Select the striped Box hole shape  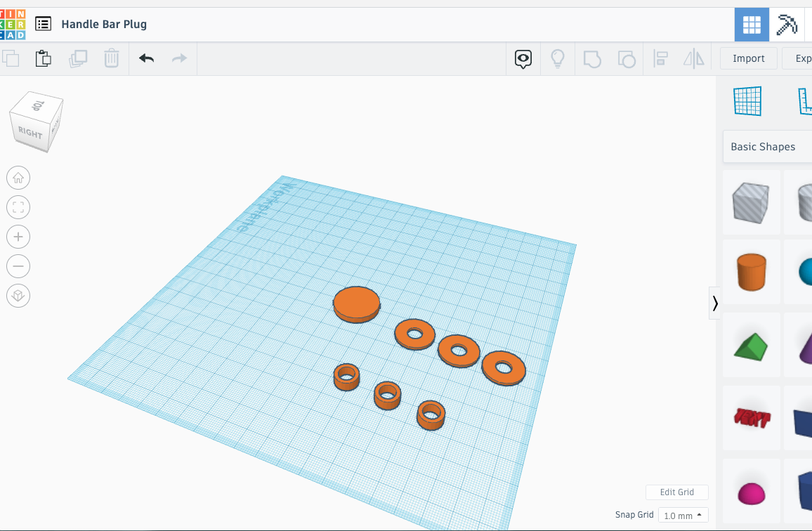pyautogui.click(x=751, y=202)
